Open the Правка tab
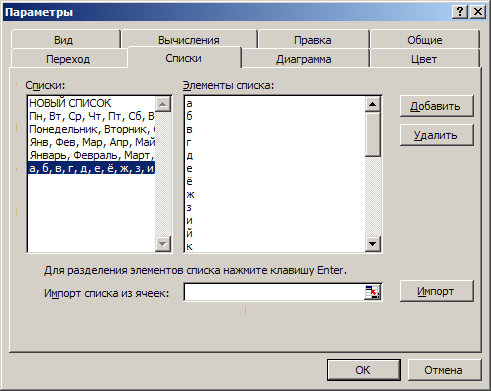The image size is (491, 391). (x=313, y=40)
